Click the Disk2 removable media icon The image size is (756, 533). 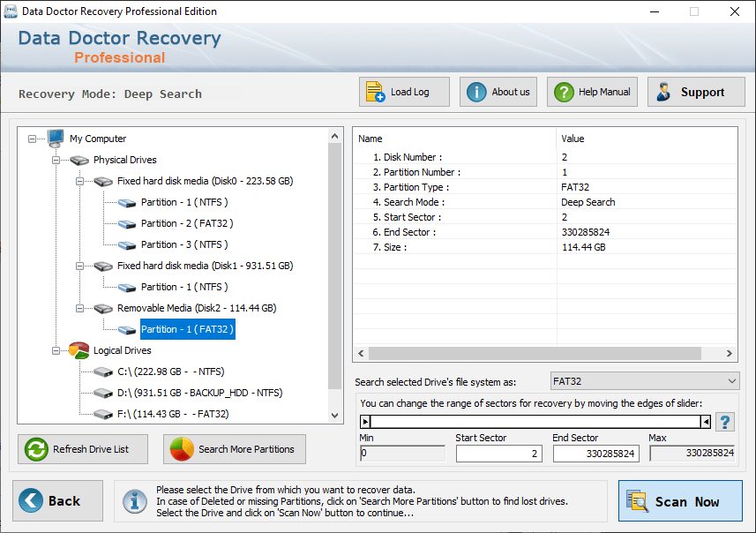tap(103, 309)
